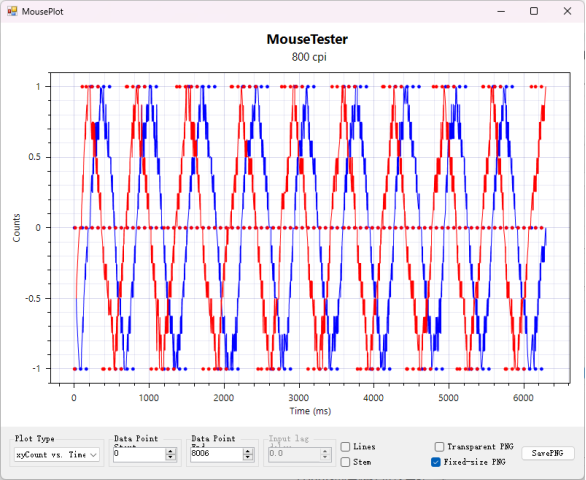Image resolution: width=586 pixels, height=480 pixels.
Task: Click the MouseTester chart title
Action: tap(307, 39)
